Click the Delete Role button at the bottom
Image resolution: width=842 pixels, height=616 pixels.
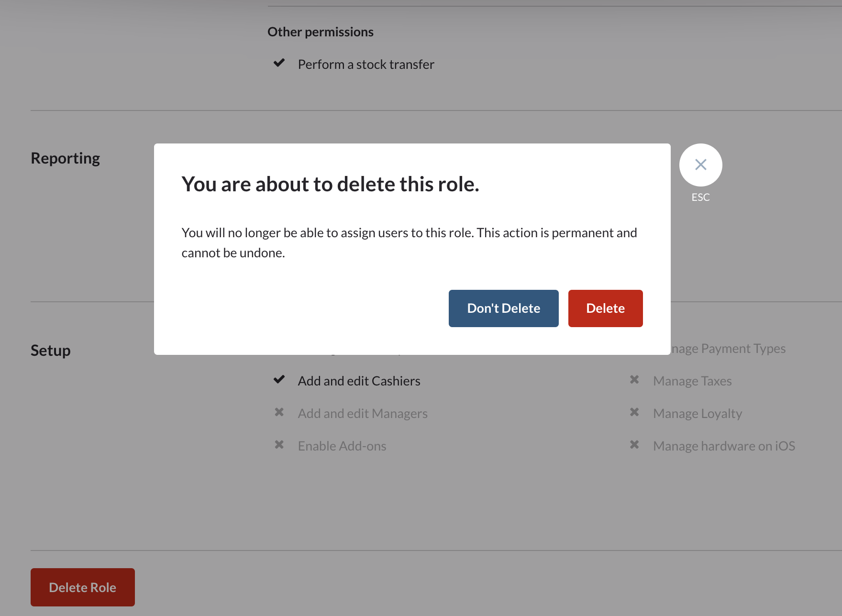point(83,587)
